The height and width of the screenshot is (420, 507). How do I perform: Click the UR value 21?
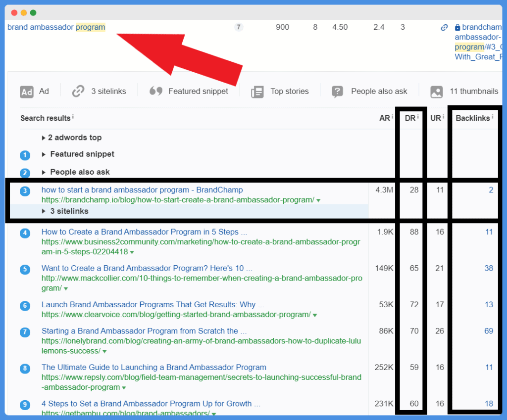pos(439,269)
